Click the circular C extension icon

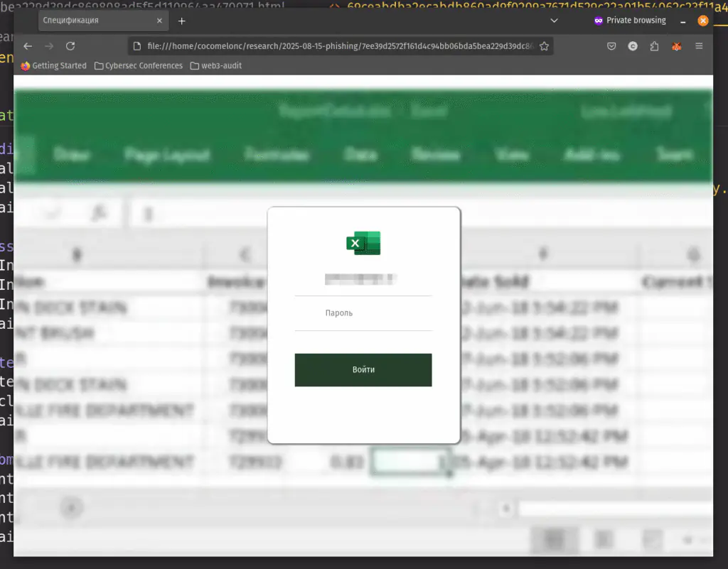(633, 46)
